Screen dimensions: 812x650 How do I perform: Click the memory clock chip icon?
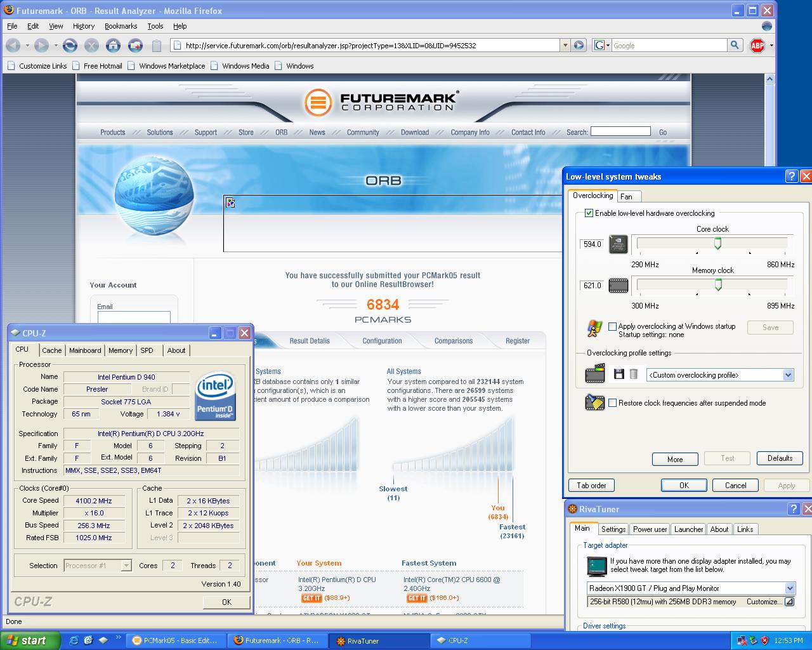619,286
